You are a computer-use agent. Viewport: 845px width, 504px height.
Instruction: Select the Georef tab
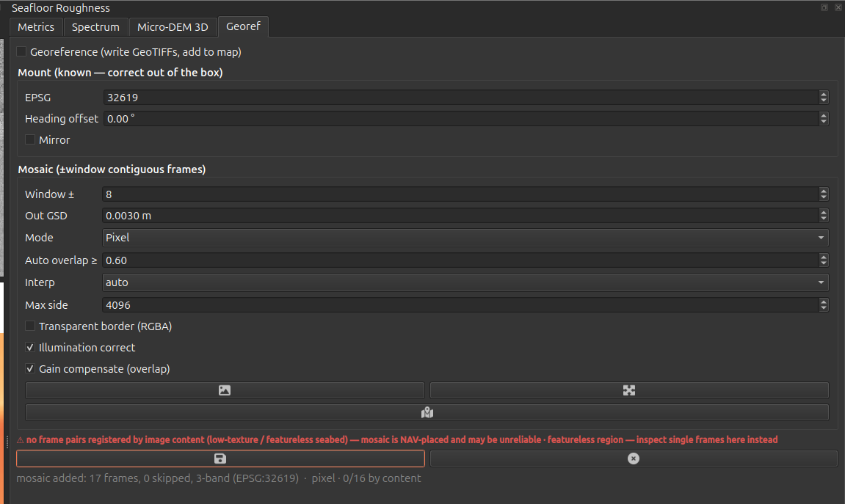(243, 26)
